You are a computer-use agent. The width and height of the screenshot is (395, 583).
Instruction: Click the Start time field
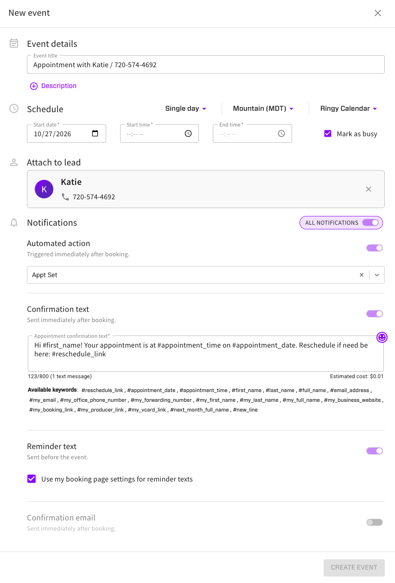tap(159, 134)
